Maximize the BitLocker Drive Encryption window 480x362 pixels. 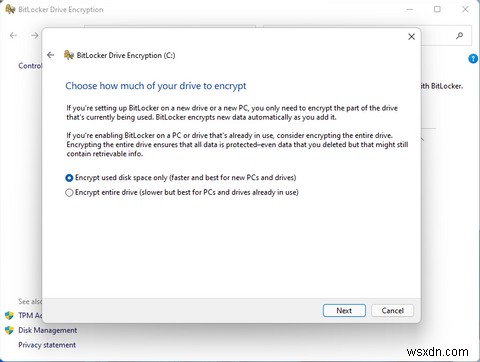coord(437,9)
